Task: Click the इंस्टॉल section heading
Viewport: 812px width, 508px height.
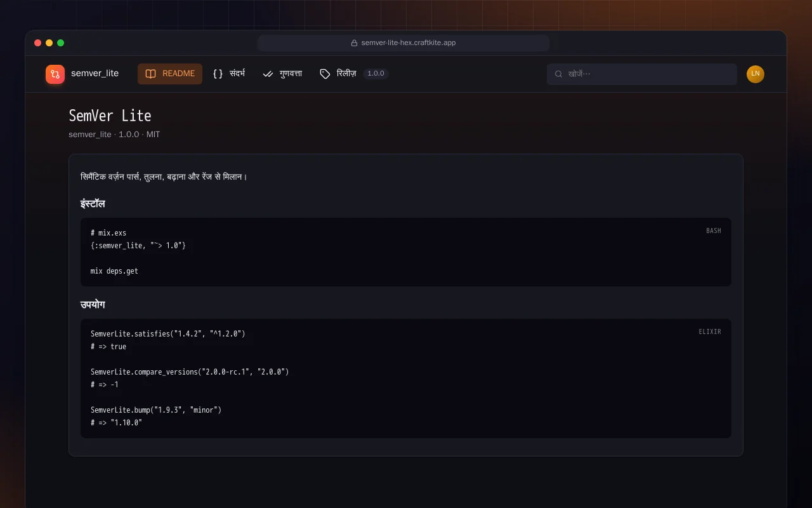Action: [x=93, y=204]
